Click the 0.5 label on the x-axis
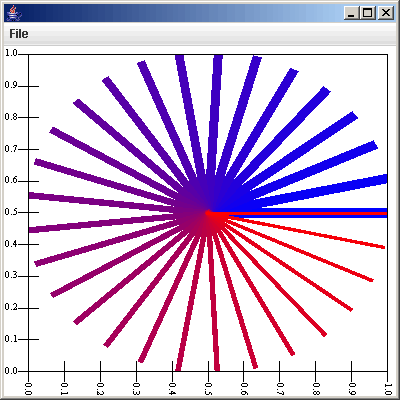Viewport: 400px width, 400px height. [x=208, y=388]
